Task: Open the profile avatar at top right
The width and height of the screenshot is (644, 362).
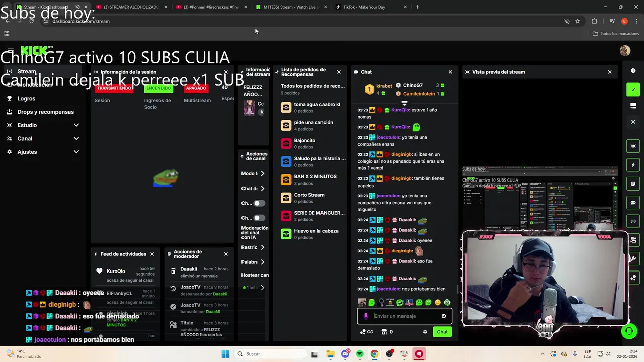Action: pyautogui.click(x=625, y=50)
